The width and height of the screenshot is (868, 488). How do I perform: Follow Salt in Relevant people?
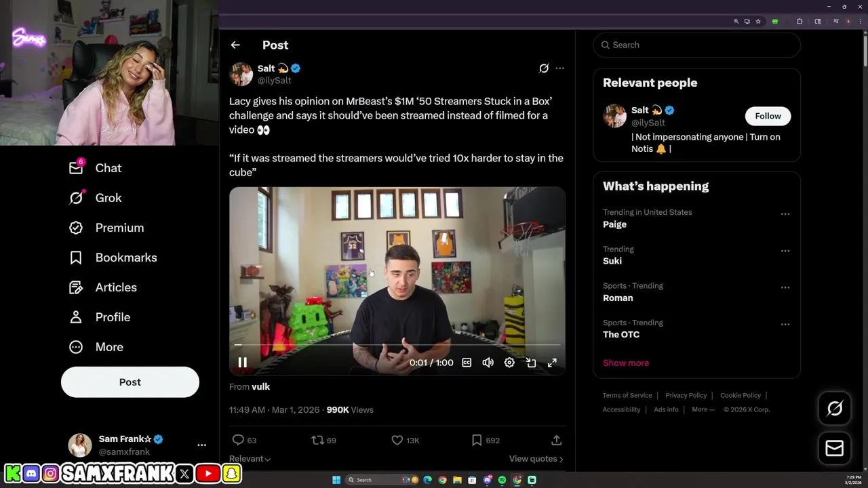[768, 116]
